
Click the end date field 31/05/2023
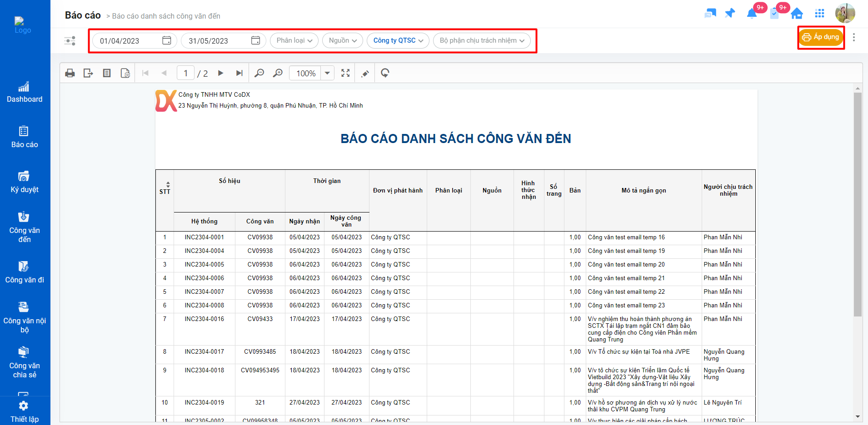pyautogui.click(x=224, y=40)
